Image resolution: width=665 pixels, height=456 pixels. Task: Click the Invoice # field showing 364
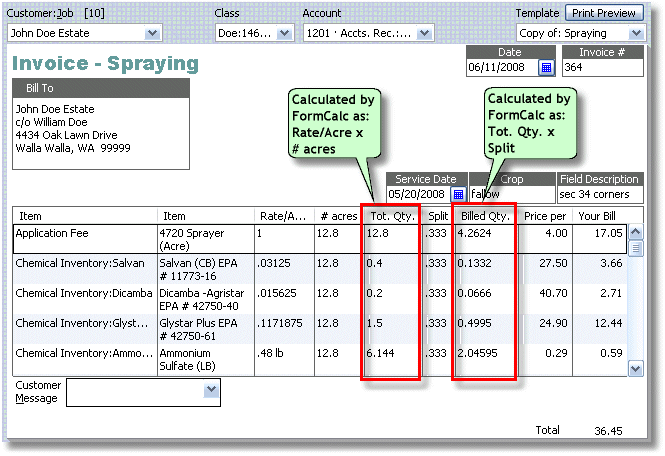coord(603,67)
